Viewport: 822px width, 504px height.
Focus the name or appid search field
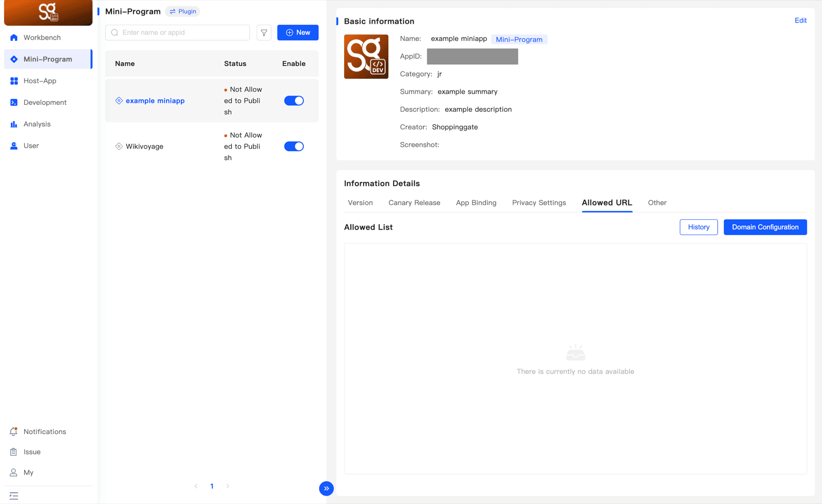[x=177, y=32]
